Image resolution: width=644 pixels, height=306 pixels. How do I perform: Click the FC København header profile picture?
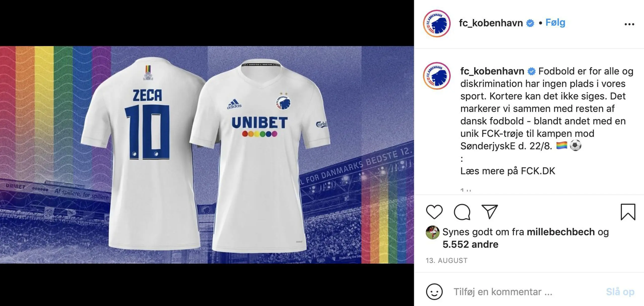tap(437, 23)
